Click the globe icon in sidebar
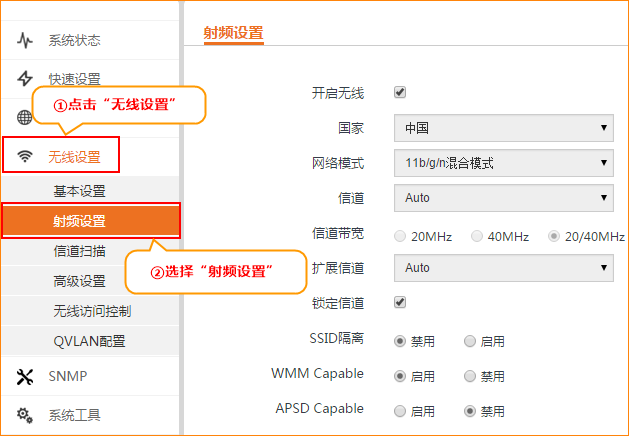 [24, 118]
